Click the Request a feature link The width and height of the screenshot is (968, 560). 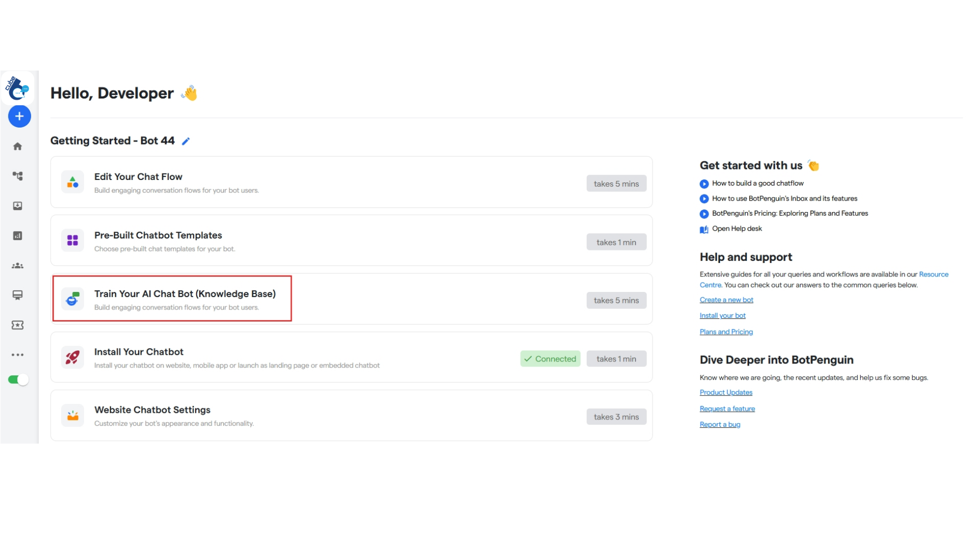pyautogui.click(x=727, y=409)
